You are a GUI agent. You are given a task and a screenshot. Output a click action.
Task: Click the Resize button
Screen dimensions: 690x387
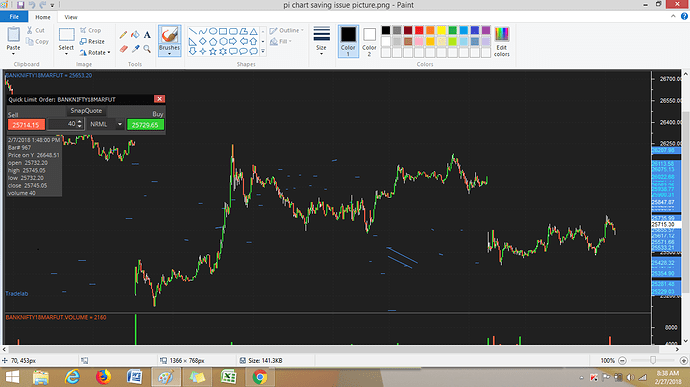92,41
